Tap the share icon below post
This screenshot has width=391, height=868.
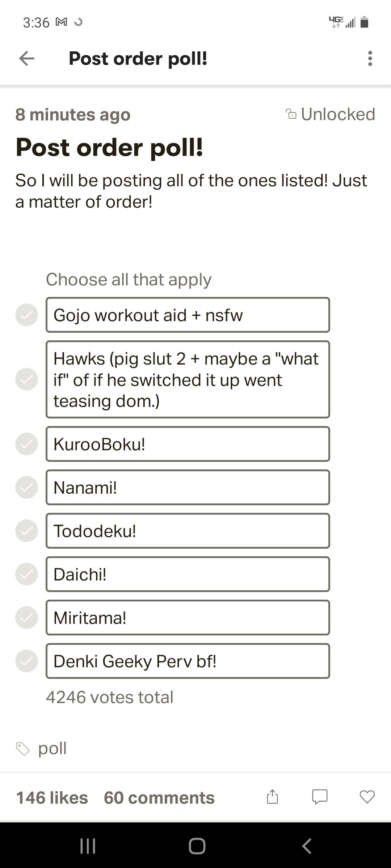tap(272, 797)
